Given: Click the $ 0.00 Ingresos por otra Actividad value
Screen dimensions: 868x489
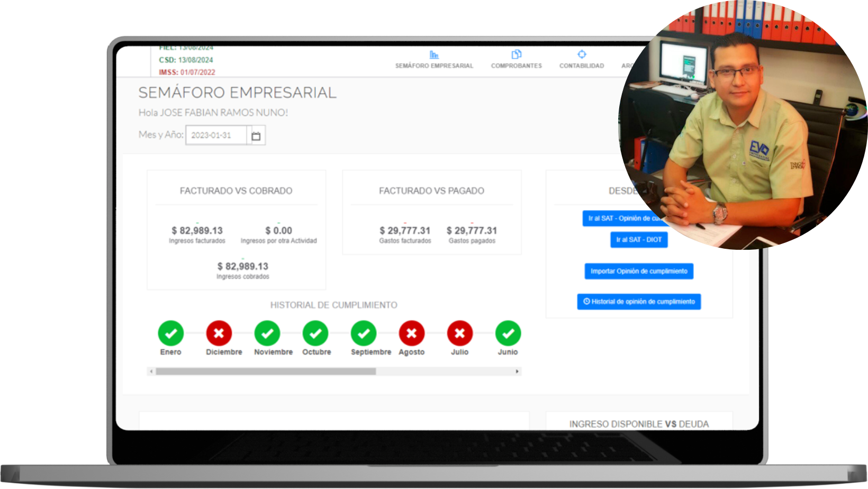Looking at the screenshot, I should tap(278, 231).
